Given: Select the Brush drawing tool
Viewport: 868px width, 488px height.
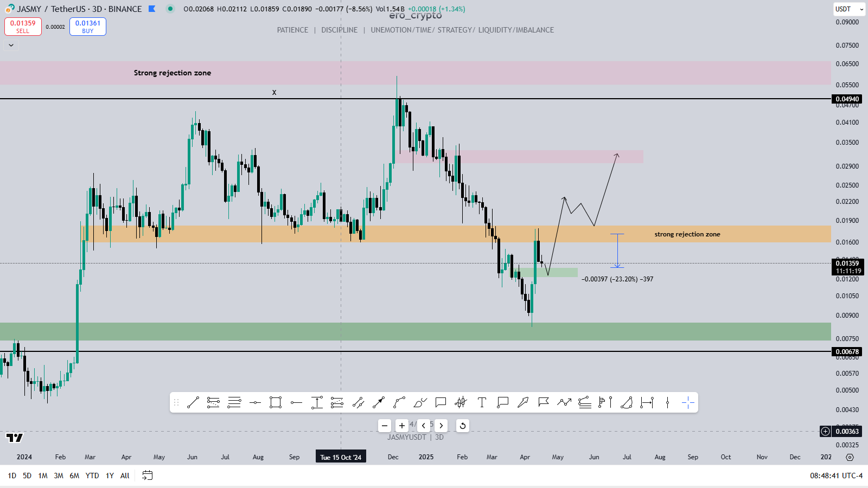Looking at the screenshot, I should coord(420,402).
